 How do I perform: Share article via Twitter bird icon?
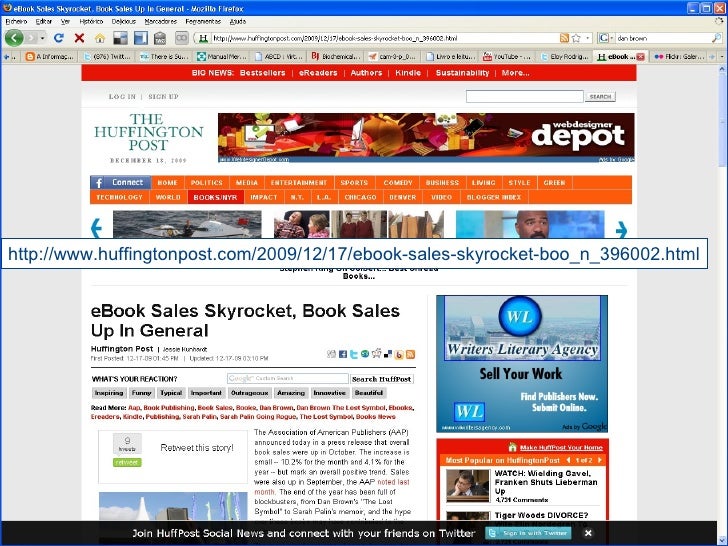pos(354,354)
